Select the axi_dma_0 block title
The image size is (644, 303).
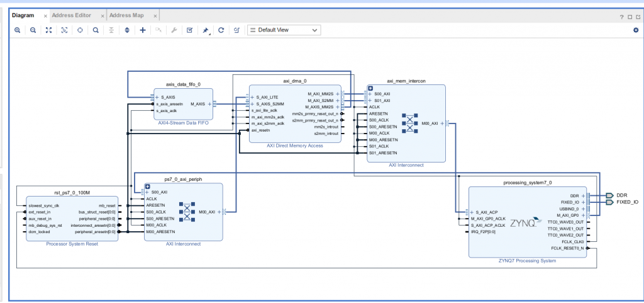[295, 81]
